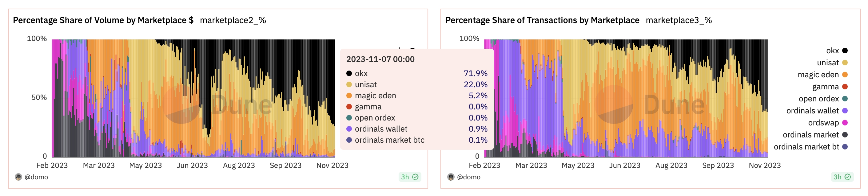The width and height of the screenshot is (868, 196).
Task: Click the Percentage Share of Transactions title
Action: pos(542,20)
